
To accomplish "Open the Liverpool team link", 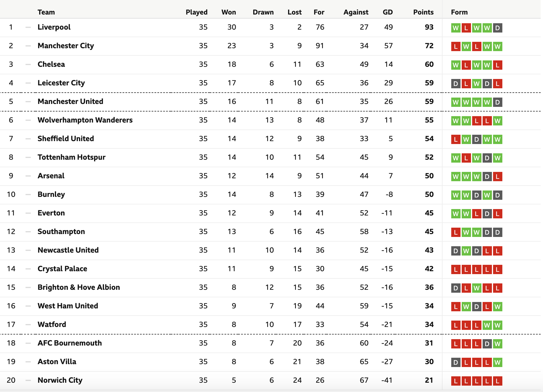I will (54, 27).
